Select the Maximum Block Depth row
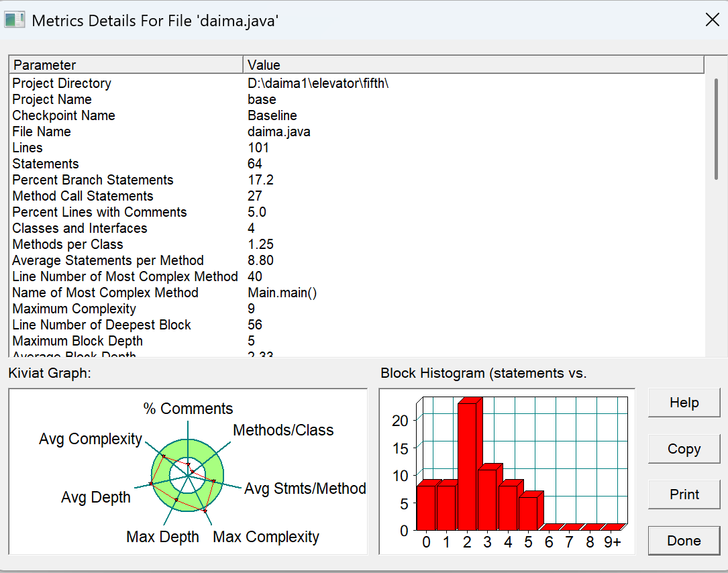 coord(356,341)
